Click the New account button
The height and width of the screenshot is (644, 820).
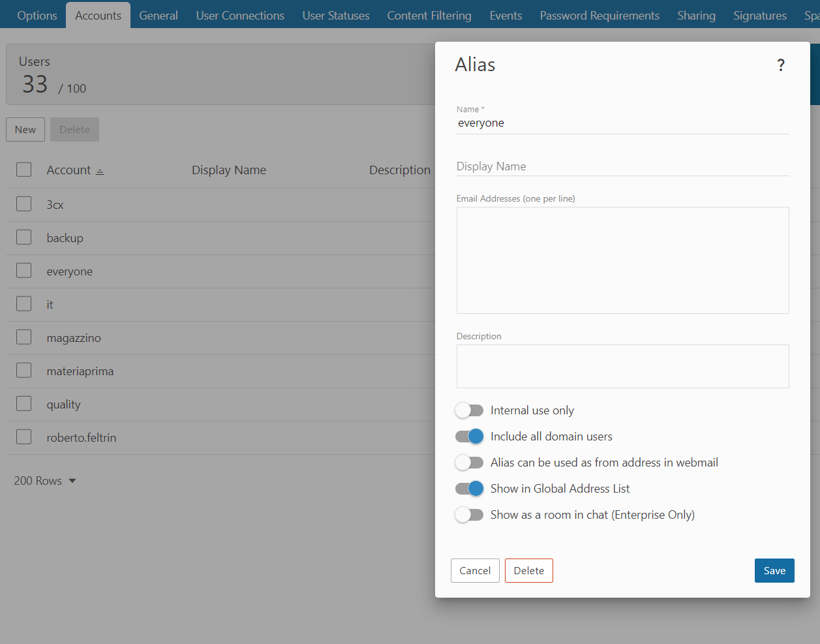pyautogui.click(x=25, y=129)
